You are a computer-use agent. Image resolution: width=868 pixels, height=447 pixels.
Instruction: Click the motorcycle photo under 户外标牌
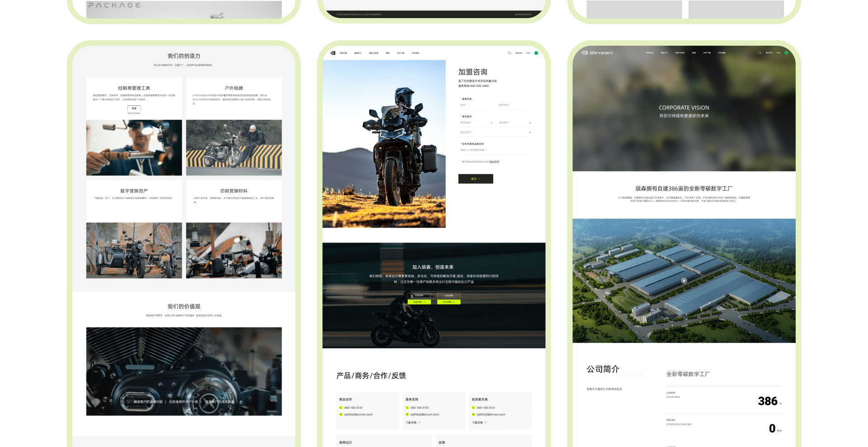(234, 147)
